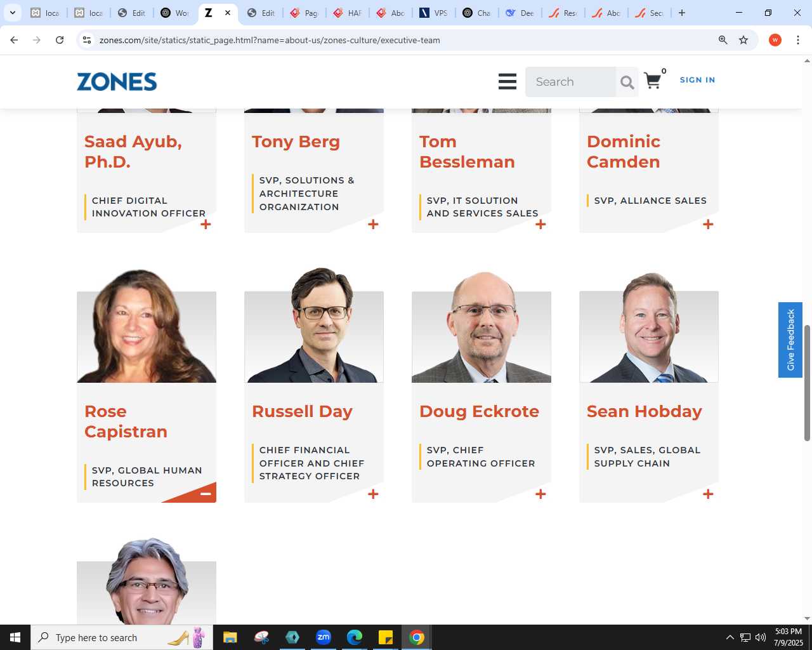The image size is (812, 650).
Task: Click 'SVP, GLOBAL HUMAN RESOURCES' title text
Action: click(x=147, y=477)
